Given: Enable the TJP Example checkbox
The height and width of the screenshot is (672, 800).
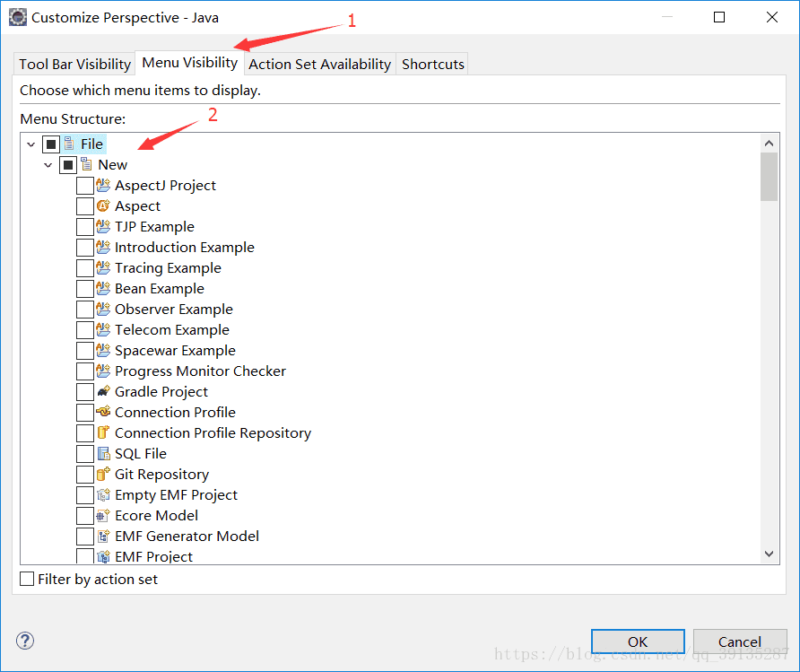Looking at the screenshot, I should pos(84,227).
